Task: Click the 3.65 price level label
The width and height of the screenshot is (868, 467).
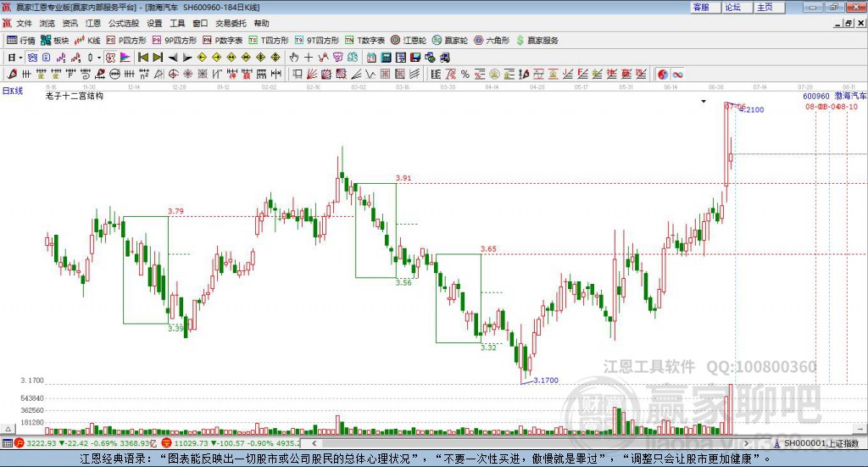Action: [488, 249]
